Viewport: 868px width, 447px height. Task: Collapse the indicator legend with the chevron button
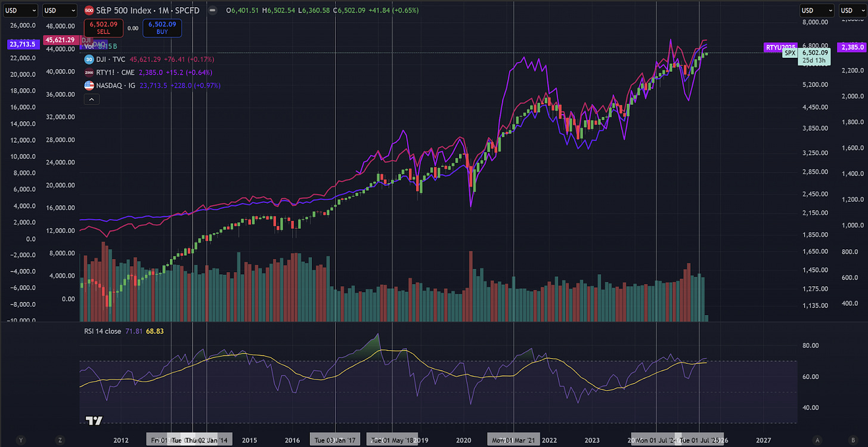pos(91,99)
